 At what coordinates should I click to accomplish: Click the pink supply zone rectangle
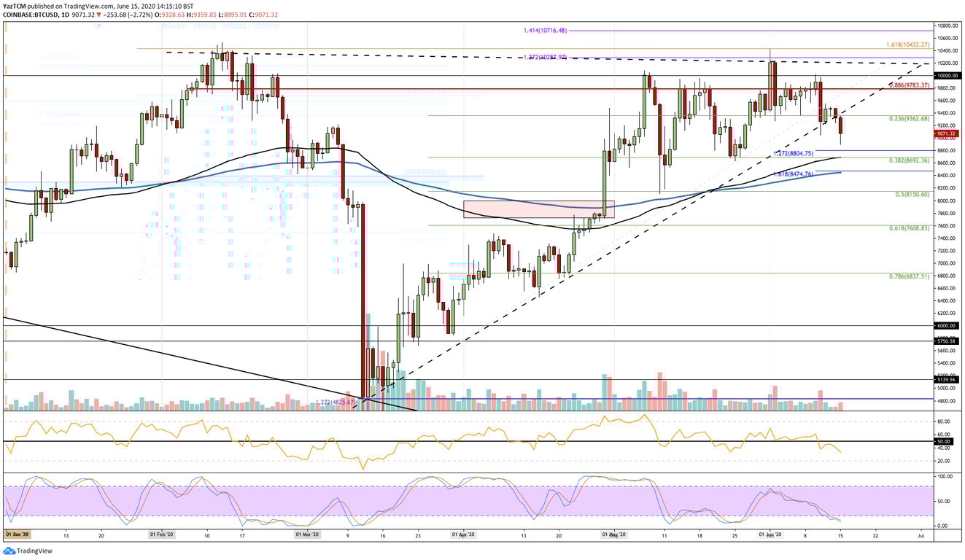click(x=540, y=209)
